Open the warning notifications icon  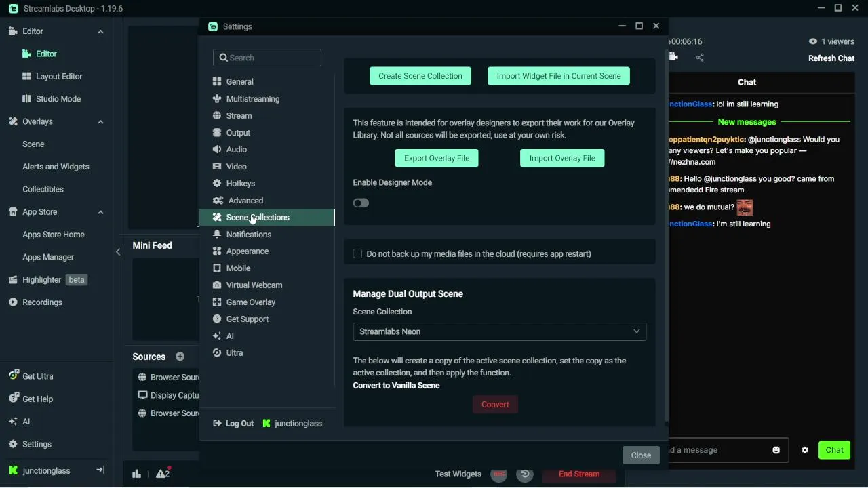click(163, 473)
